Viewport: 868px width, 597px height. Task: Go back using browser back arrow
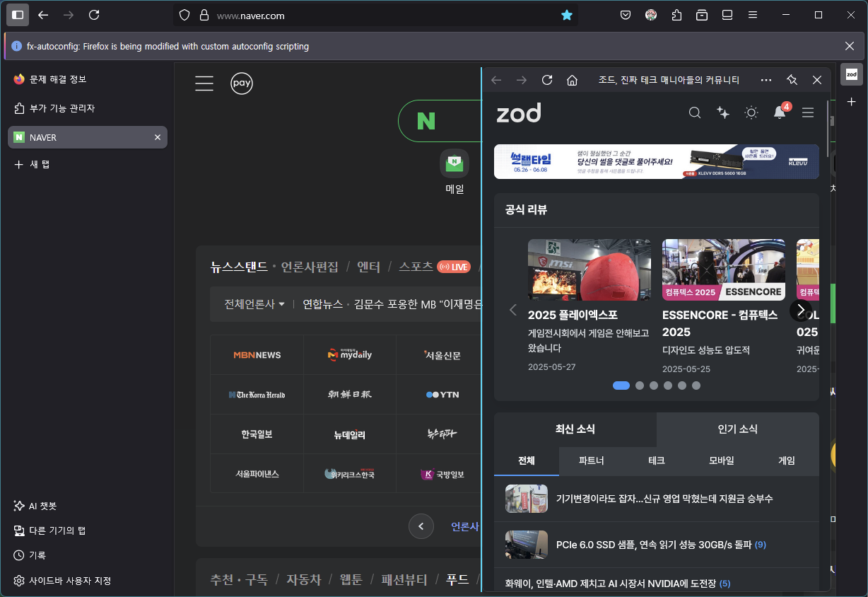pyautogui.click(x=43, y=15)
